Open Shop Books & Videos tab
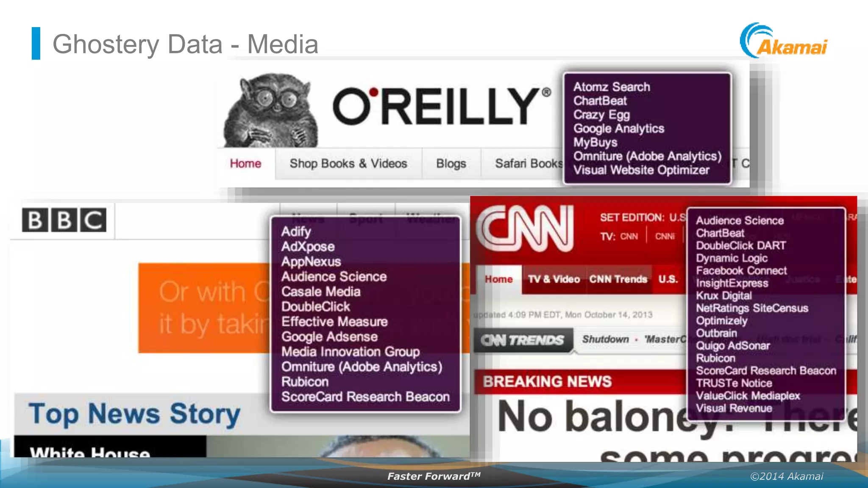The width and height of the screenshot is (868, 488). [x=348, y=164]
